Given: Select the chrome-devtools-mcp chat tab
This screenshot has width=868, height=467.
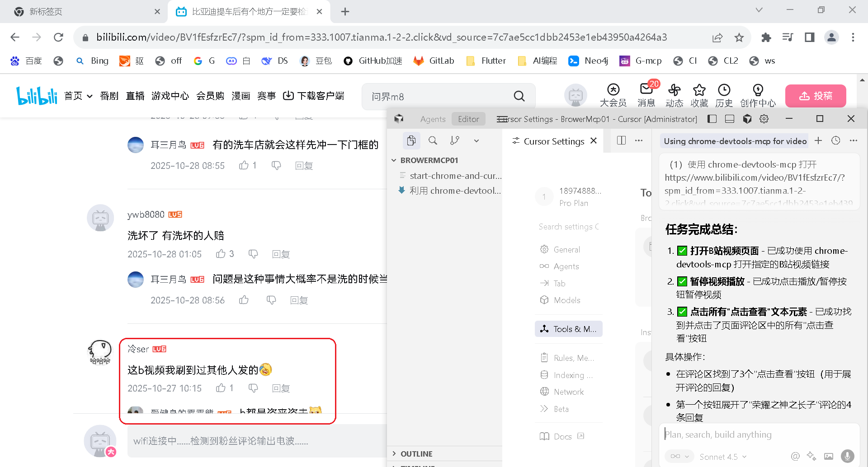Looking at the screenshot, I should point(735,141).
